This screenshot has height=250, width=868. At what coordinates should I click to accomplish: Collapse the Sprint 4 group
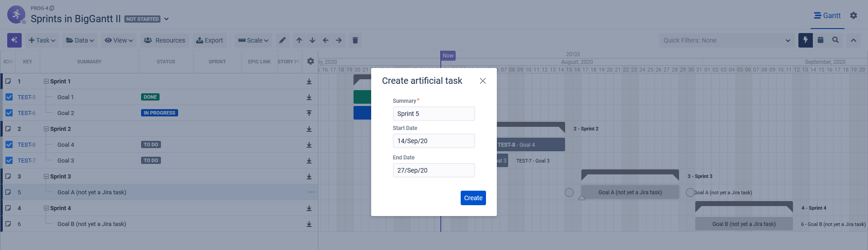point(46,208)
